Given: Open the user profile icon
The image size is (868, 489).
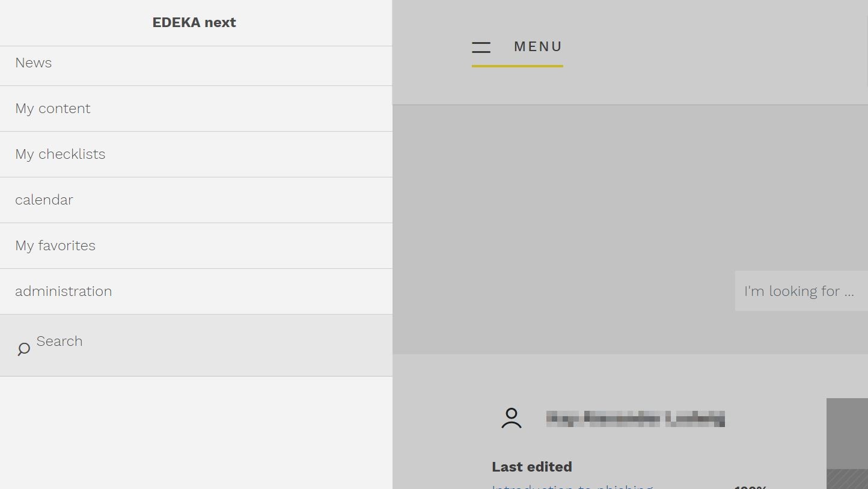Looking at the screenshot, I should click(x=512, y=418).
